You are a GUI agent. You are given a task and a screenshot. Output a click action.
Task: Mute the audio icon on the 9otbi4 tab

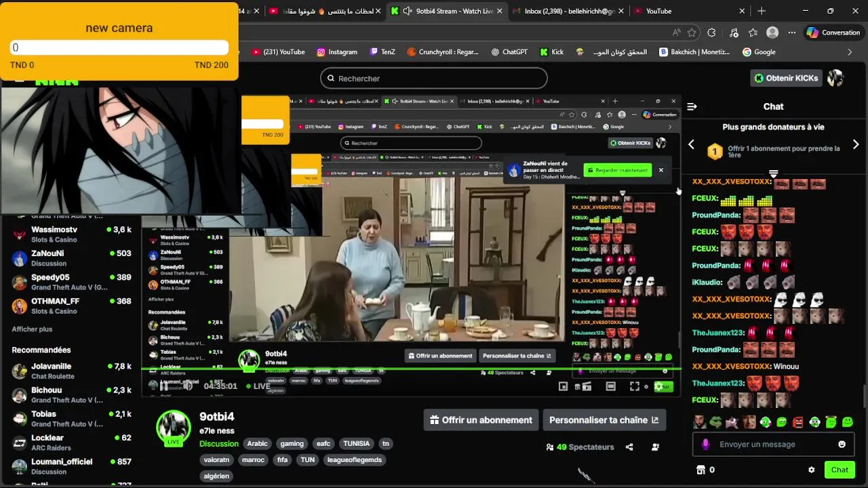[407, 11]
